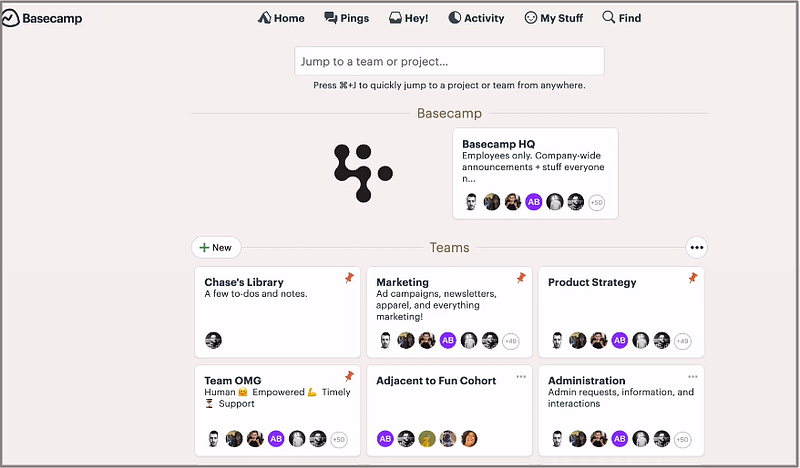
Task: Click the +50 members badge on Basecamp HQ
Action: pyautogui.click(x=597, y=202)
